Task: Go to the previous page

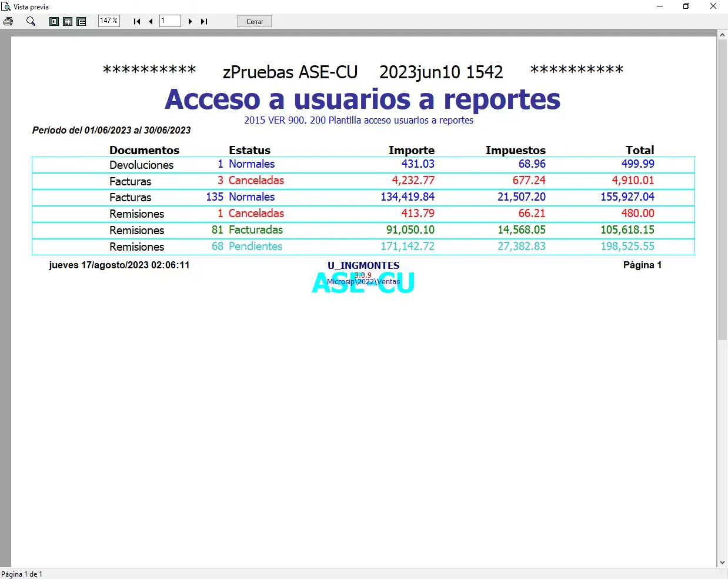Action: point(151,22)
